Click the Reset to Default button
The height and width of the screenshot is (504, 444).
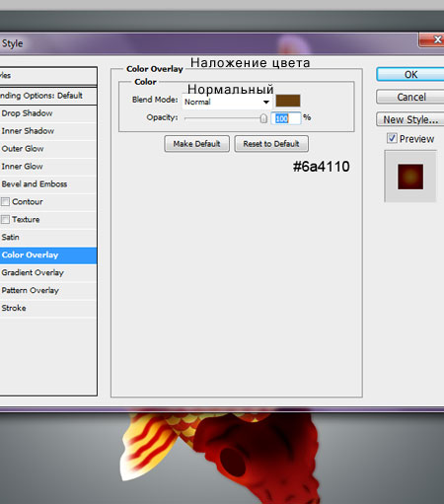(271, 144)
